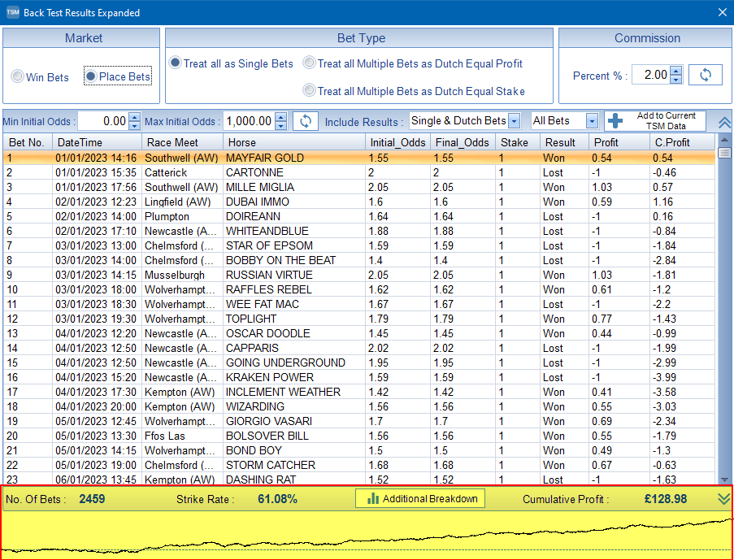
Task: Increase the commission percent using the up arrow
Action: click(x=676, y=71)
